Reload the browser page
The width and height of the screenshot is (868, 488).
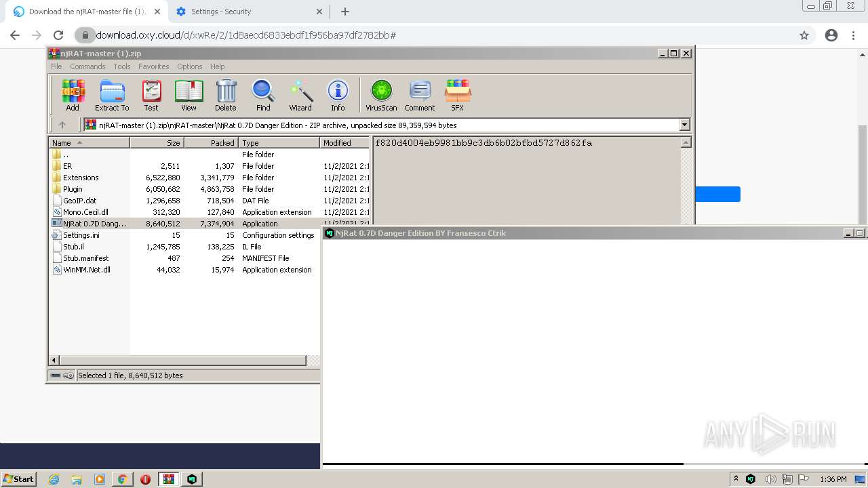[58, 35]
